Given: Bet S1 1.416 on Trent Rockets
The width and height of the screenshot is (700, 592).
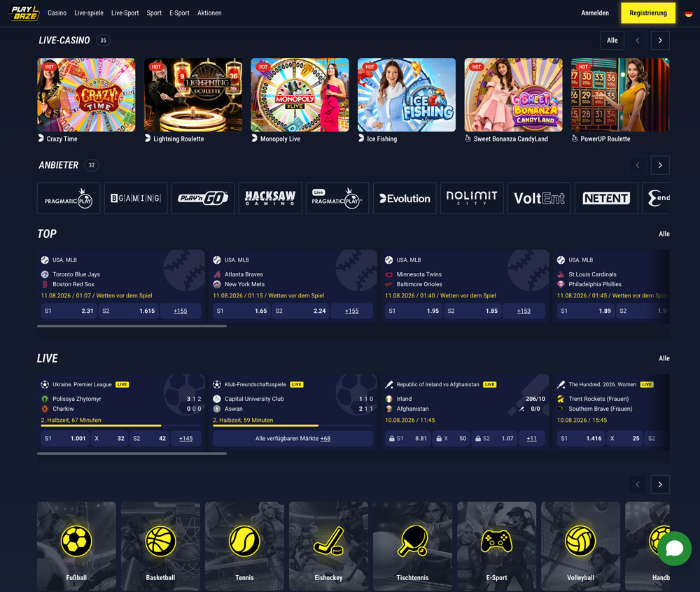Looking at the screenshot, I should 581,439.
